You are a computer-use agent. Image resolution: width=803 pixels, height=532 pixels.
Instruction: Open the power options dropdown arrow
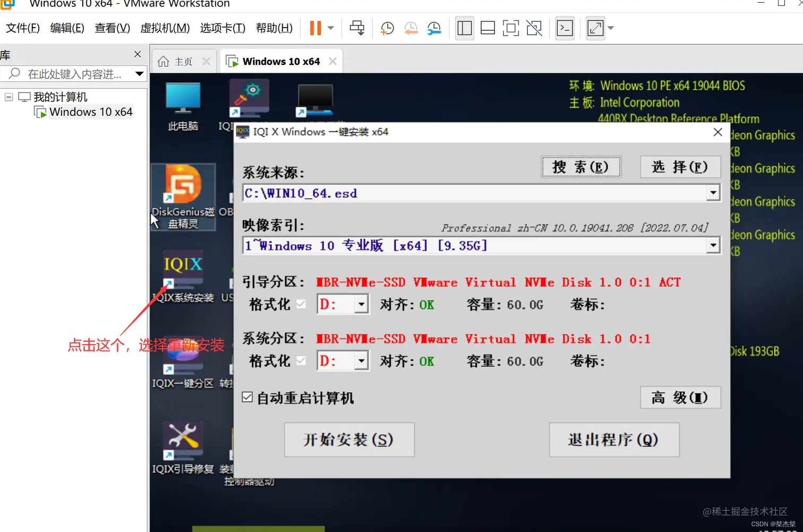click(x=330, y=28)
